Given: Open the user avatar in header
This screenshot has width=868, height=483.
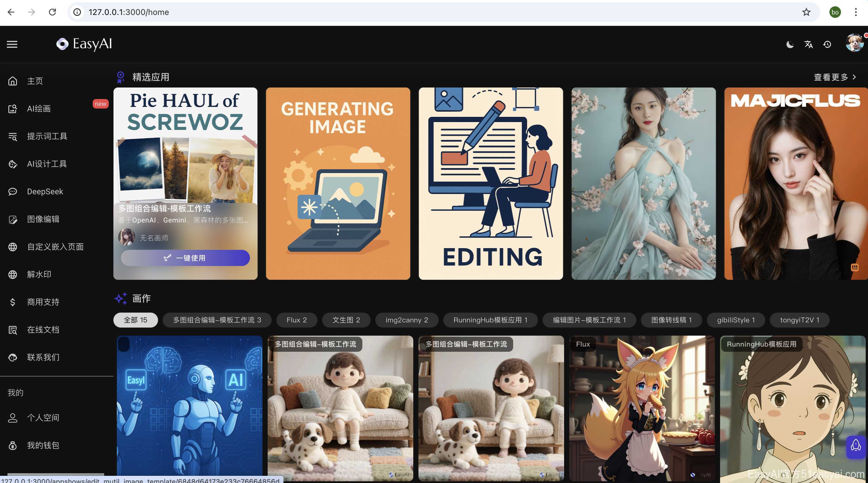Looking at the screenshot, I should coord(854,43).
